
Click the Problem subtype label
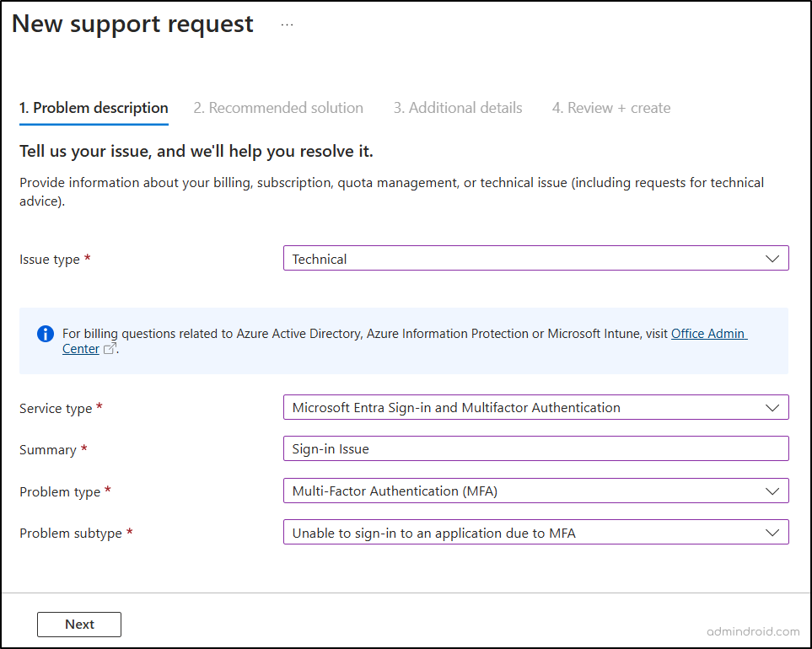pos(71,533)
